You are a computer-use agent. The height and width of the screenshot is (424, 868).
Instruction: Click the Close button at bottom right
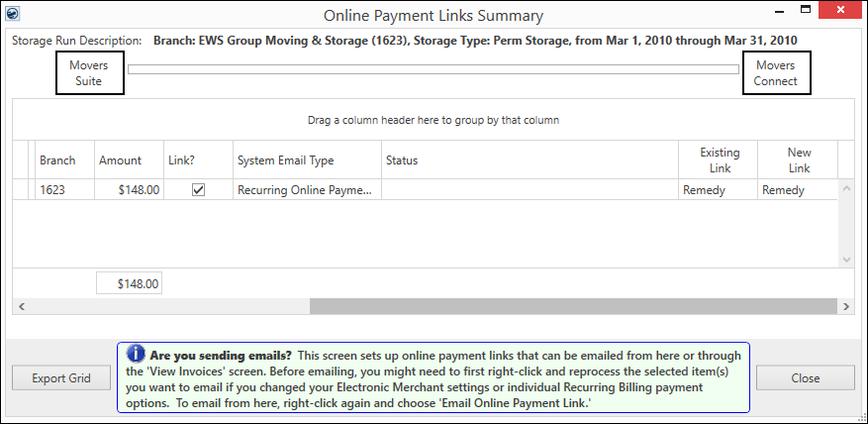(806, 378)
